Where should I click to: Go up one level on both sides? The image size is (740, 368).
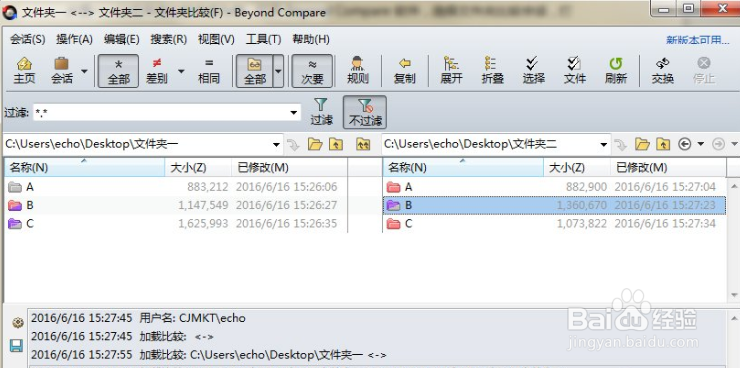click(x=362, y=144)
